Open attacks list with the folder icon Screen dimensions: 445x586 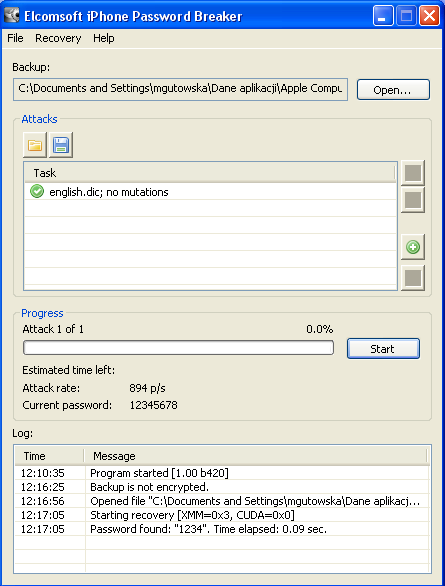35,145
